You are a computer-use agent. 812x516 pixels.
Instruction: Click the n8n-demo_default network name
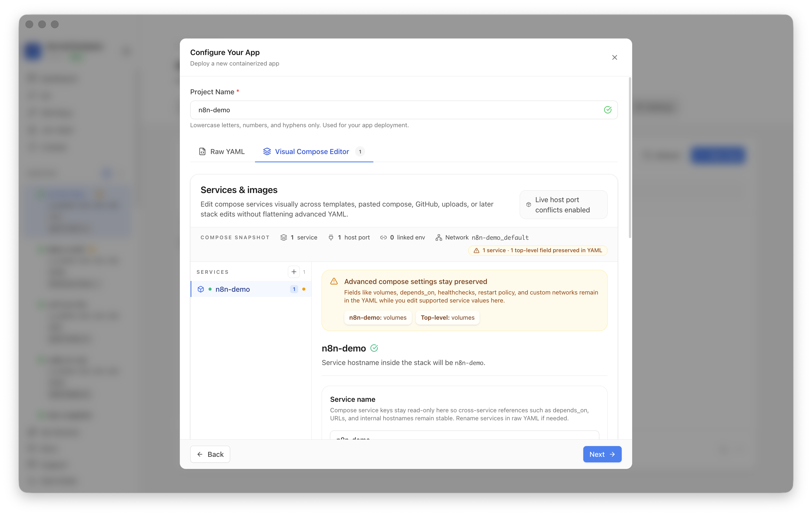500,238
